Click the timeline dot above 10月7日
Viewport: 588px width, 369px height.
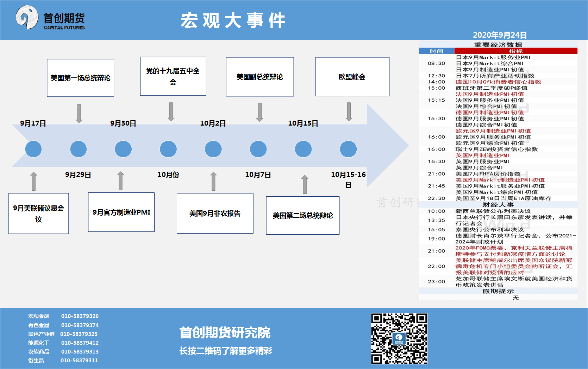click(x=258, y=149)
